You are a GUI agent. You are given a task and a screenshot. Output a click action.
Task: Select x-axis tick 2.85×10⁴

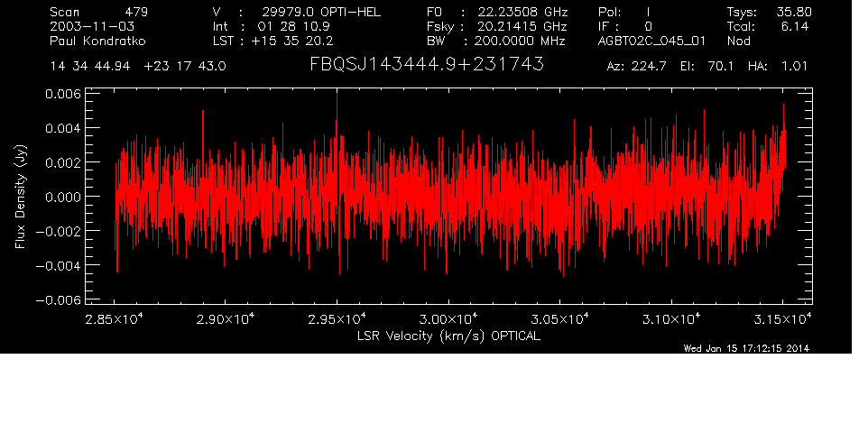coord(114,318)
